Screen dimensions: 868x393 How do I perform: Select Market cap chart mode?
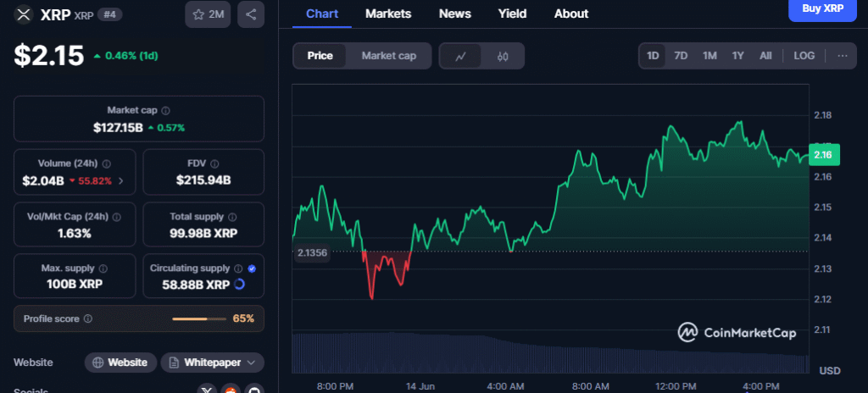pos(388,56)
